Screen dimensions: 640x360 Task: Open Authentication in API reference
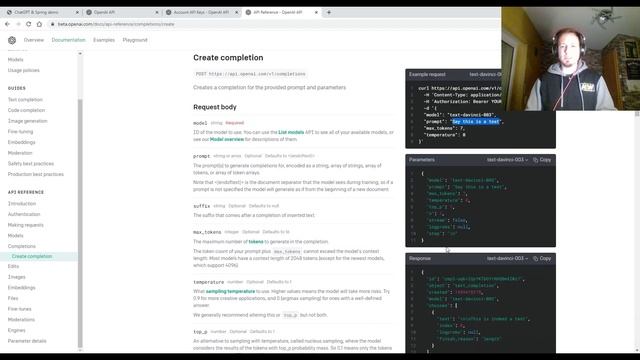coord(24,214)
